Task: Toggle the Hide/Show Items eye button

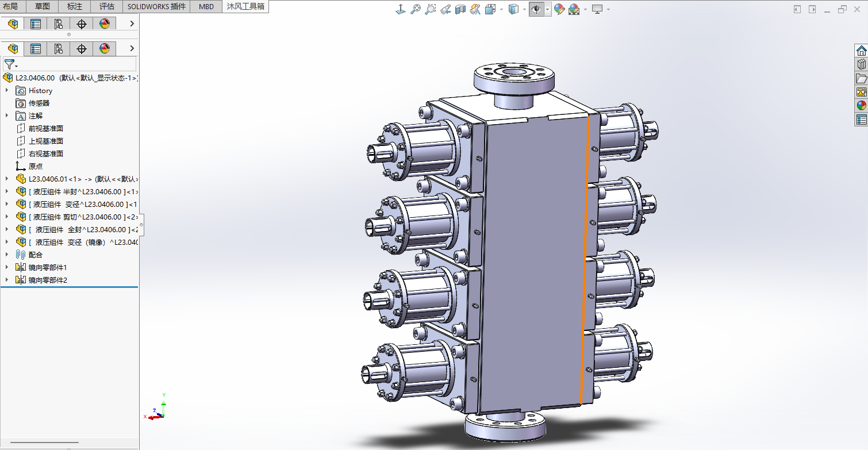Action: pos(536,9)
